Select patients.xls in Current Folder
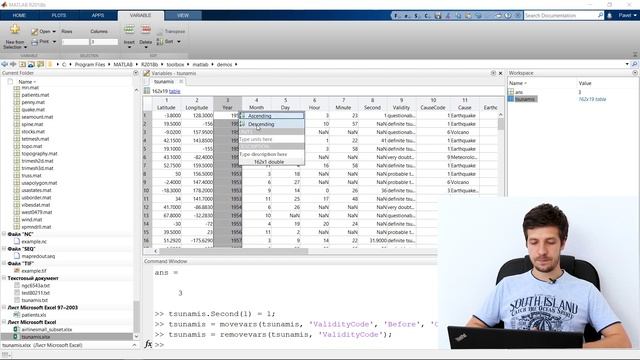This screenshot has height=360, width=640. point(33,315)
